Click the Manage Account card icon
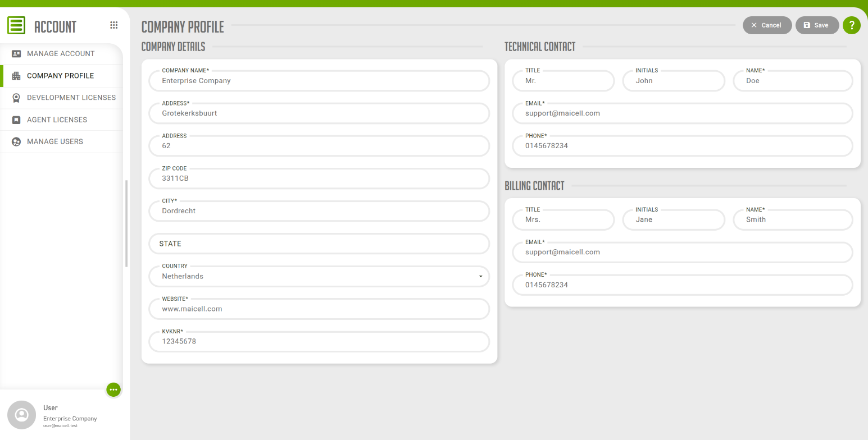The height and width of the screenshot is (440, 868). pyautogui.click(x=16, y=54)
